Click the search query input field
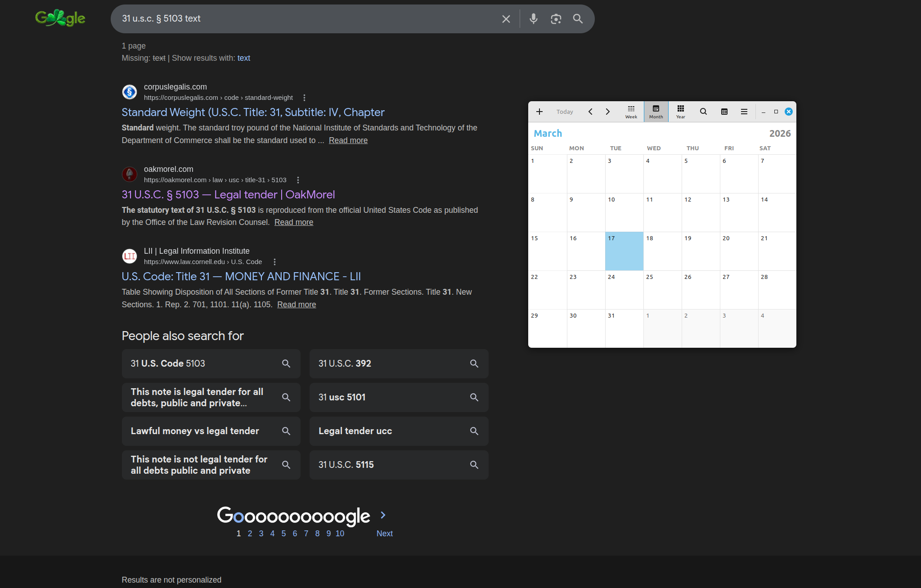This screenshot has height=588, width=921. tap(306, 19)
